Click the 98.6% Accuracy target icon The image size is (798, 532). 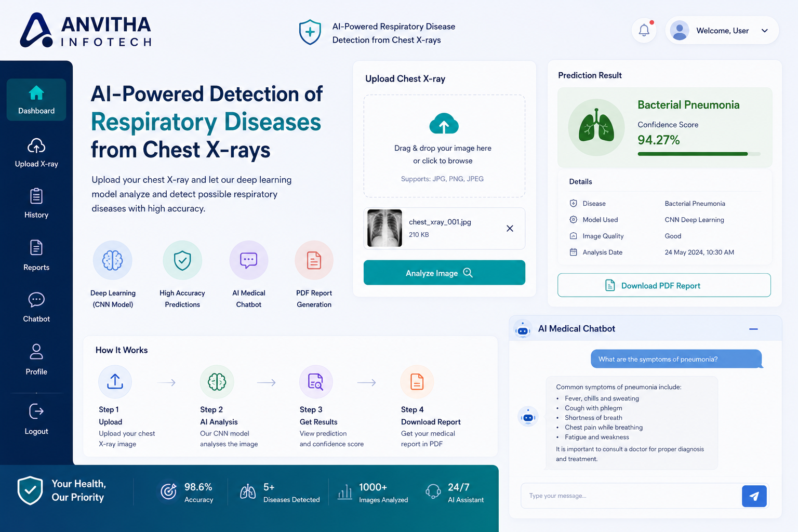168,491
